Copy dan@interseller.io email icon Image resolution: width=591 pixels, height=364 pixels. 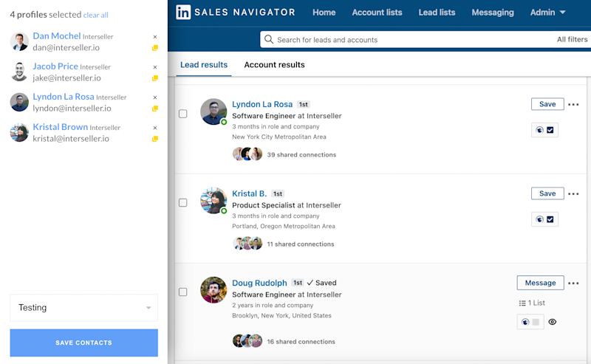coord(155,48)
